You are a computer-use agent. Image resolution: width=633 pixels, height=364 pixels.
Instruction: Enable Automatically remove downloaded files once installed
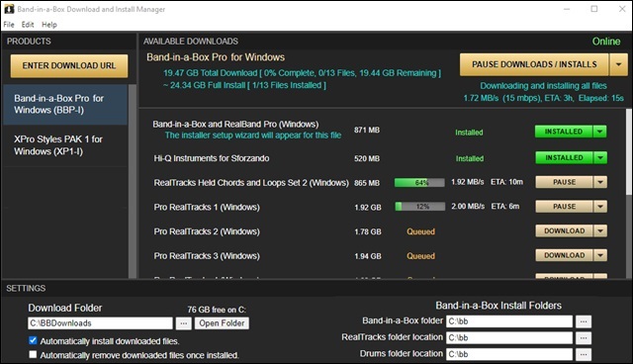point(33,355)
